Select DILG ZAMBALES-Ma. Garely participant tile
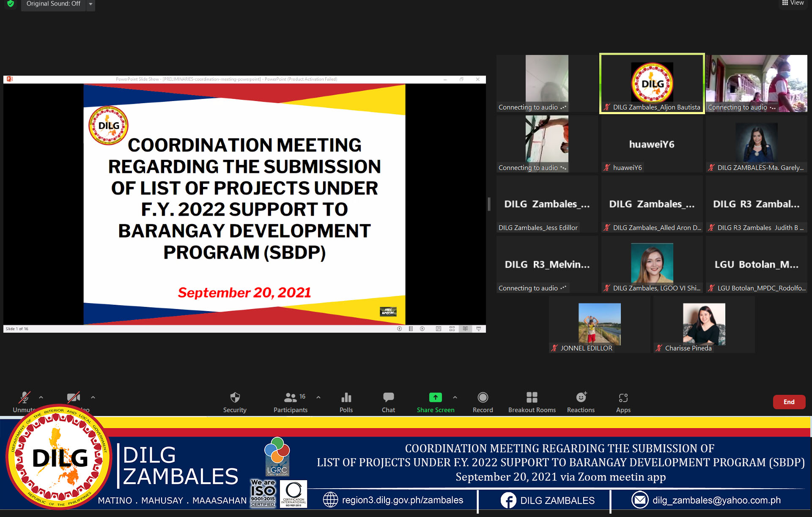This screenshot has width=812, height=517. [x=757, y=144]
